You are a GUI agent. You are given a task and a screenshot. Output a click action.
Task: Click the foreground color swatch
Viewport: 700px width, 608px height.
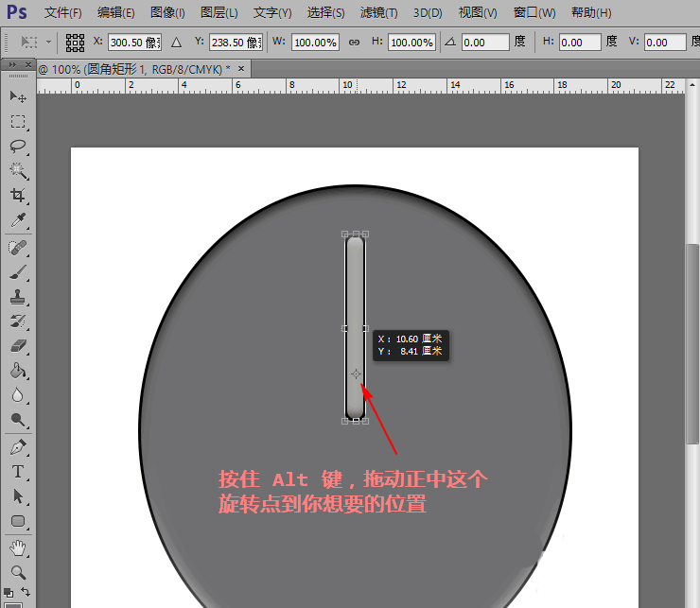pyautogui.click(x=13, y=605)
